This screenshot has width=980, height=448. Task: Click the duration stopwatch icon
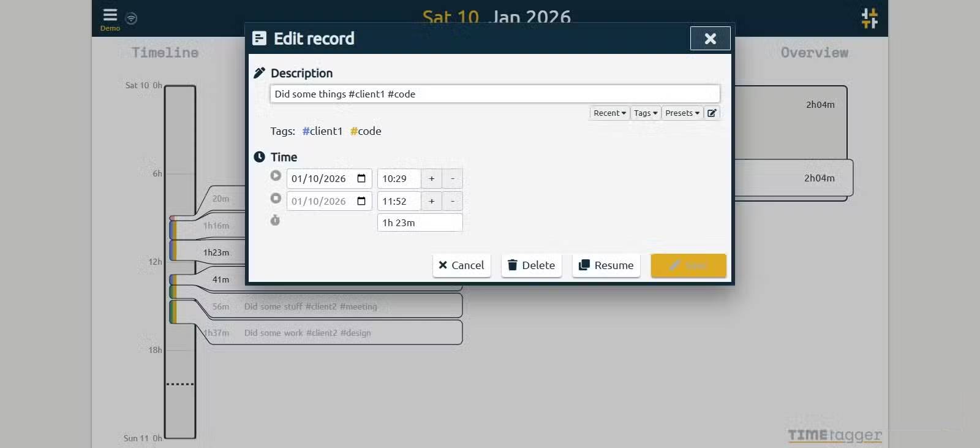[x=275, y=220]
